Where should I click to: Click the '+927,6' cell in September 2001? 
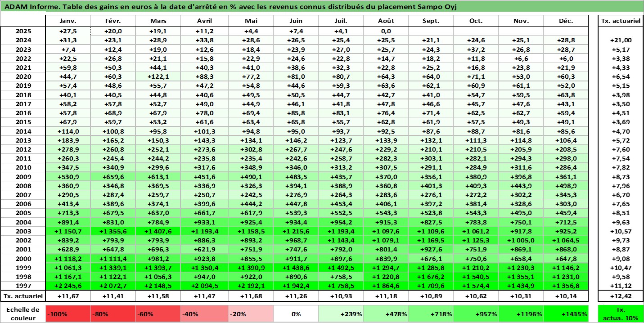pos(431,249)
